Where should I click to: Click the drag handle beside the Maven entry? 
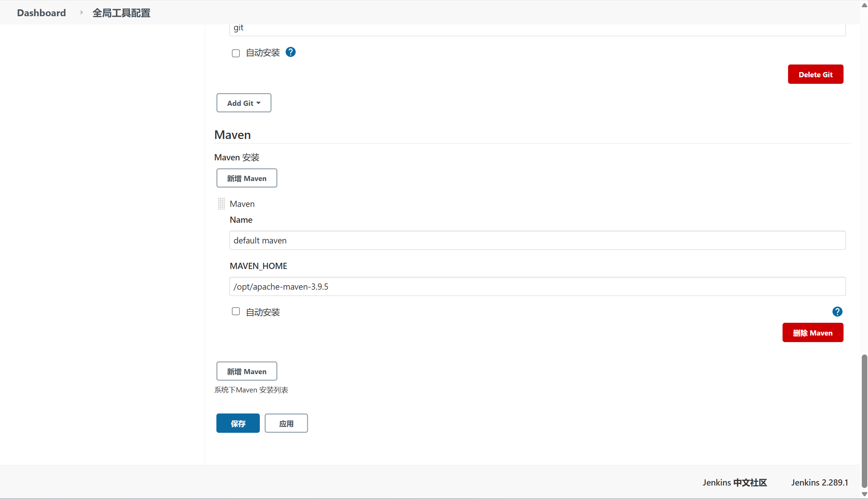pos(221,204)
